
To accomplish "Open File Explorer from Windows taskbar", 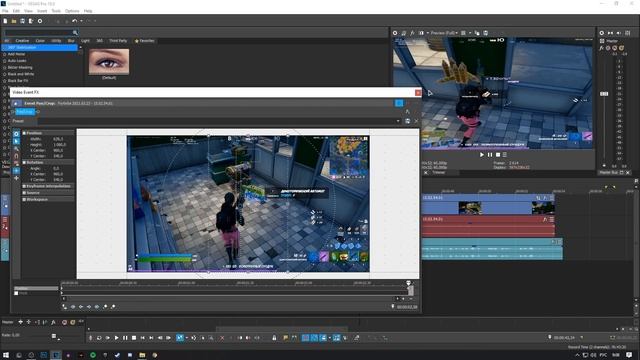I will pos(142,355).
